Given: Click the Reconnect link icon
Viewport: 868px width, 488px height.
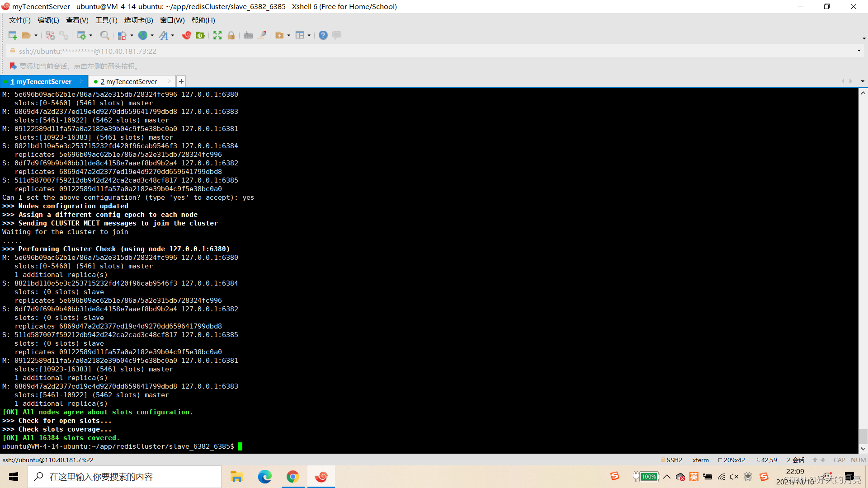Looking at the screenshot, I should click(64, 35).
